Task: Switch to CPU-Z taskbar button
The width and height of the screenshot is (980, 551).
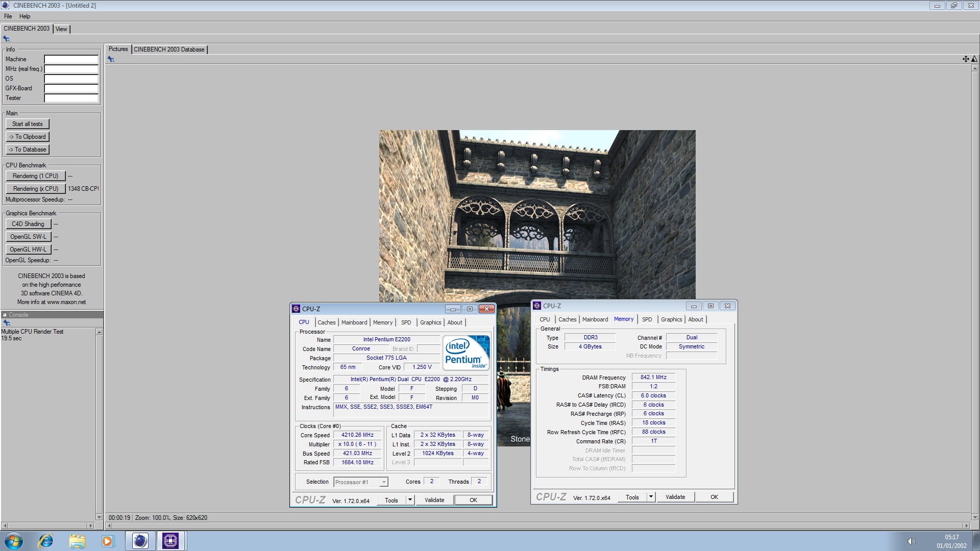Action: coord(170,541)
